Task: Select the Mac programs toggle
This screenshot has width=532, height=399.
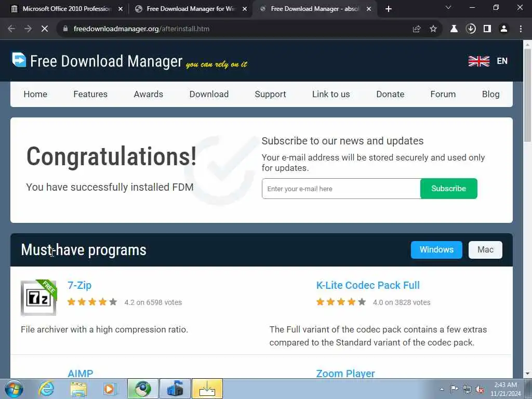Action: pos(485,250)
